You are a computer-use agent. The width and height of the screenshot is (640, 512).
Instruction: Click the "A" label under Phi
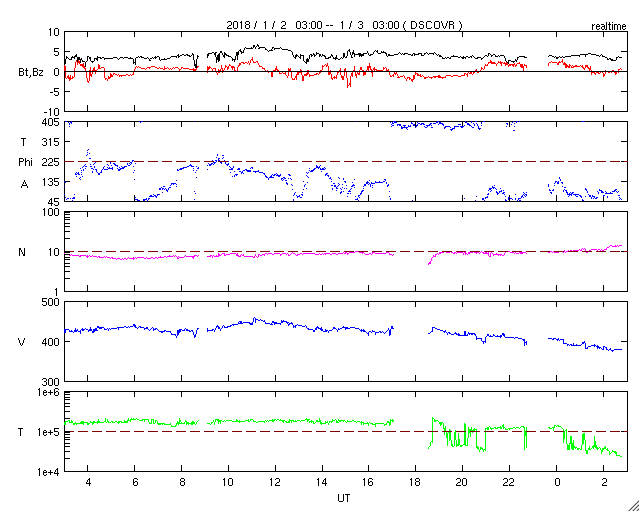pos(25,185)
